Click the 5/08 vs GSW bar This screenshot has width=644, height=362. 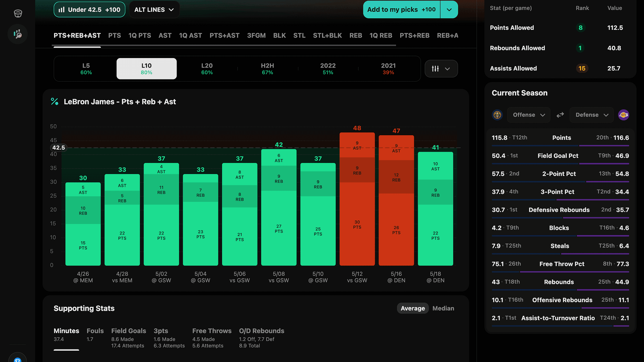[279, 207]
